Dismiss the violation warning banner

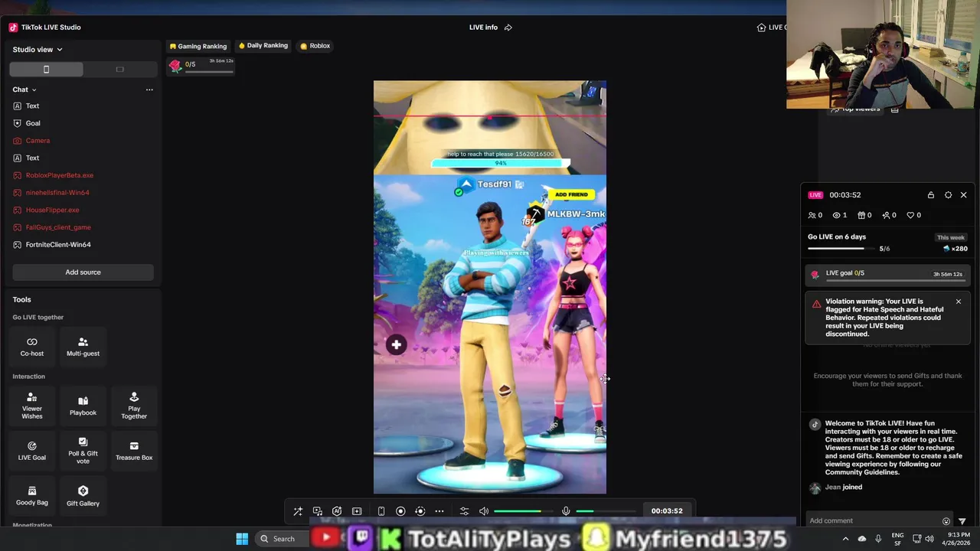[x=958, y=302]
